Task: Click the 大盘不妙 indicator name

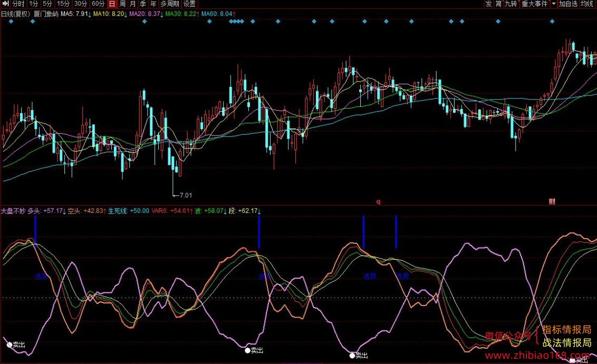Action: (13, 211)
